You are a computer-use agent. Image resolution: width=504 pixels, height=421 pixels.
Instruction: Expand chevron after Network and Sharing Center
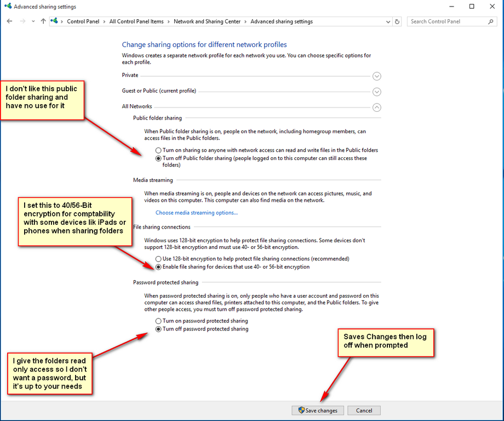point(245,21)
